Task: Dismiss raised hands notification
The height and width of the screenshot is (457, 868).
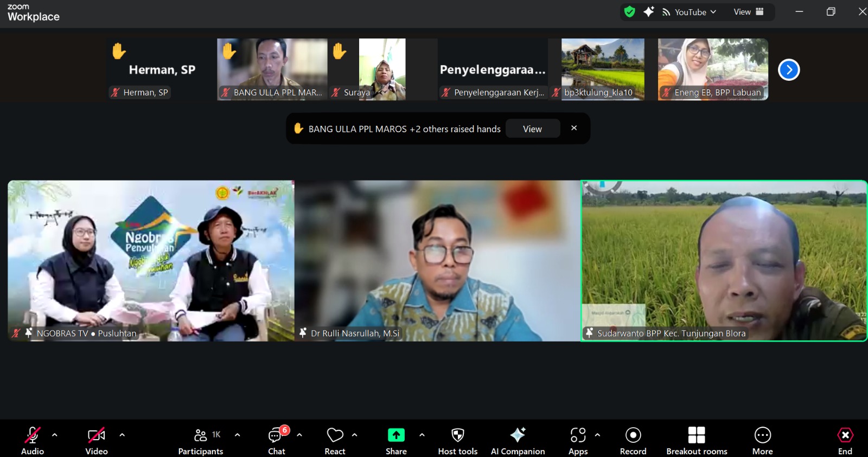Action: (574, 128)
